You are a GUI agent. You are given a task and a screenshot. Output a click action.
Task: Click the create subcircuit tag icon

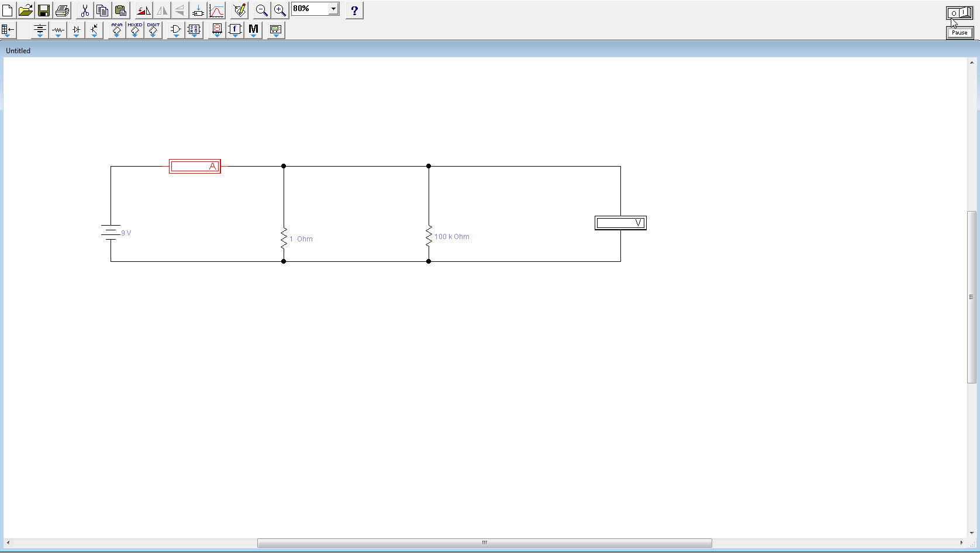tap(240, 11)
